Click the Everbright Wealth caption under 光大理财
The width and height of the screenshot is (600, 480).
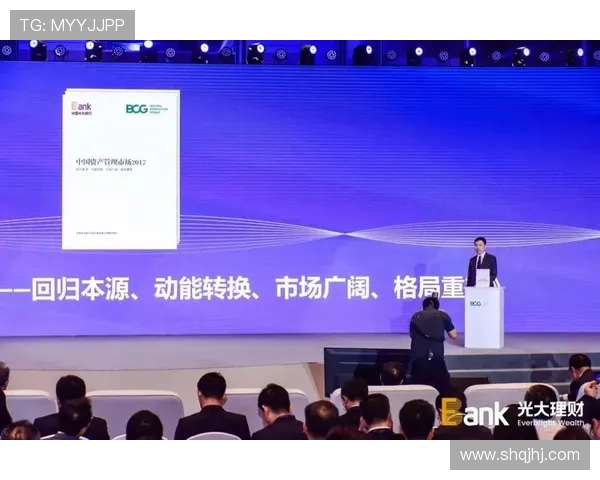550,422
